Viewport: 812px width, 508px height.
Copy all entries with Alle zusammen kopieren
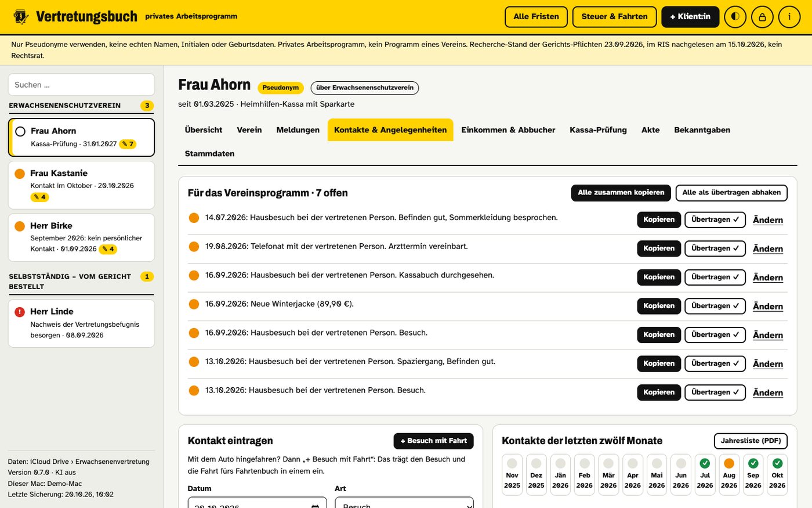pos(621,193)
